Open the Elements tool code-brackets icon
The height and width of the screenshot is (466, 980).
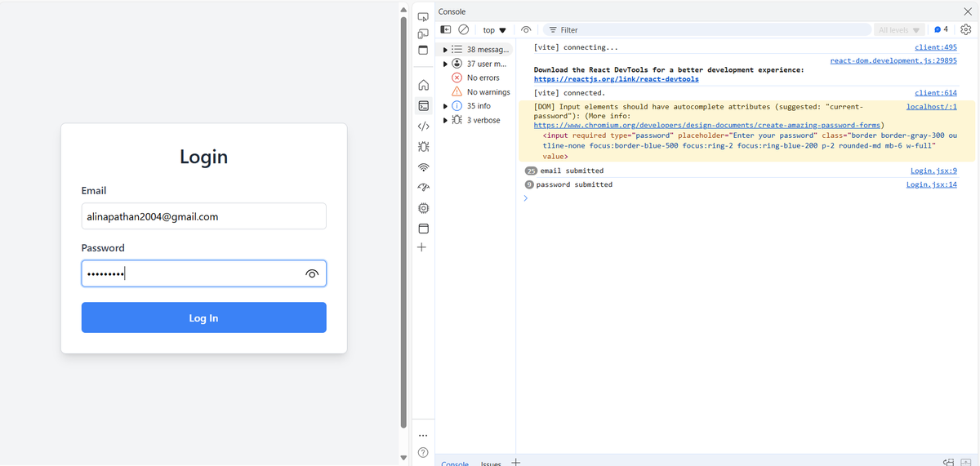point(423,126)
